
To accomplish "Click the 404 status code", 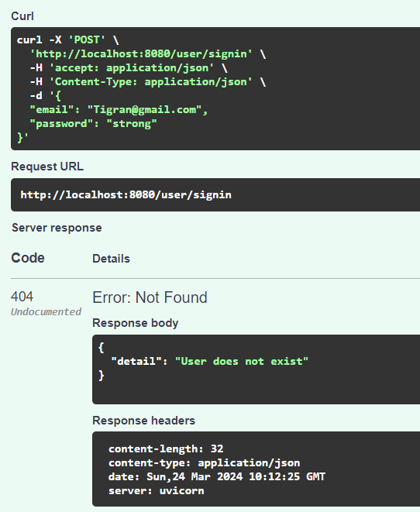I will pos(22,297).
